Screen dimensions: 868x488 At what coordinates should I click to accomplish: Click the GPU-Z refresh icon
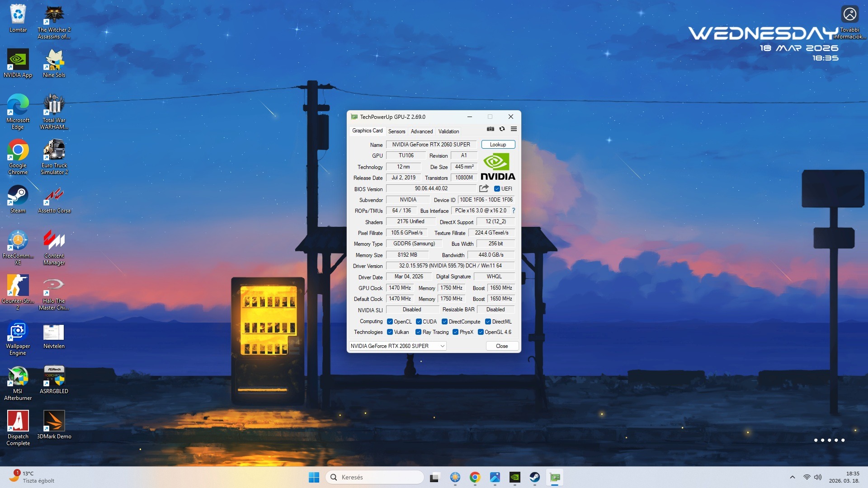click(502, 129)
